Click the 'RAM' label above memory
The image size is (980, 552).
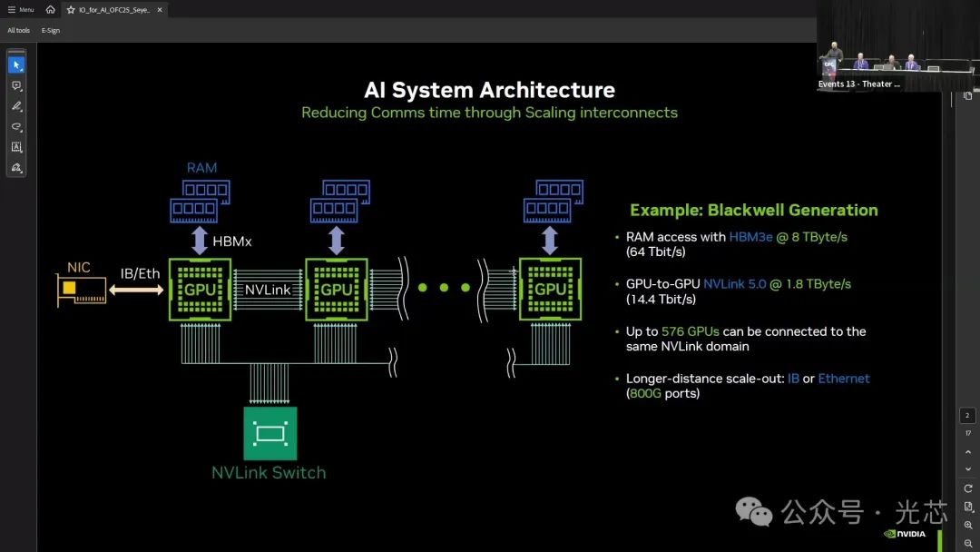tap(201, 168)
